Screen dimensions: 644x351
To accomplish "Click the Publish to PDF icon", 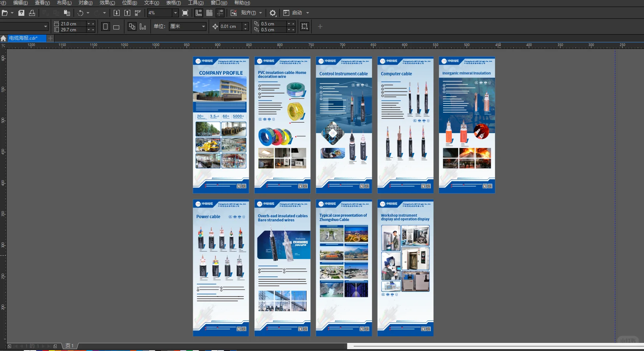I will point(138,13).
